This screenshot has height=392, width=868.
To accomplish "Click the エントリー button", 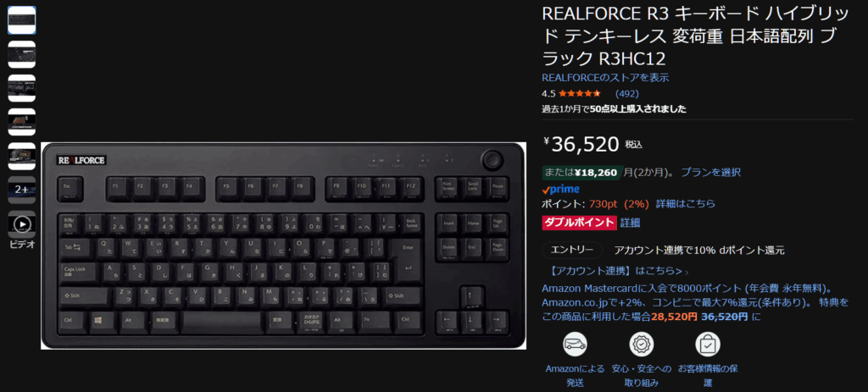I will point(572,250).
